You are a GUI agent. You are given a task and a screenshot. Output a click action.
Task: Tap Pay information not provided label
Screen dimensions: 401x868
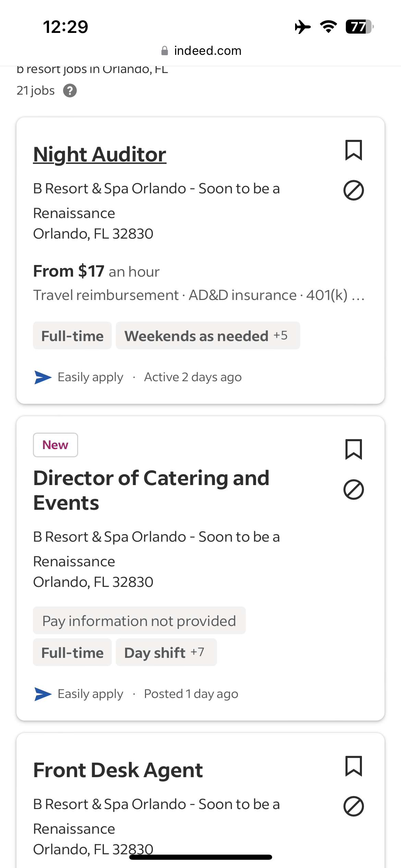(x=139, y=621)
